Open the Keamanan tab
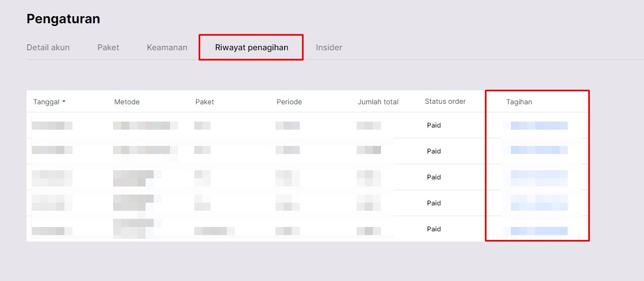Viewport: 644px width, 281px height. 167,48
